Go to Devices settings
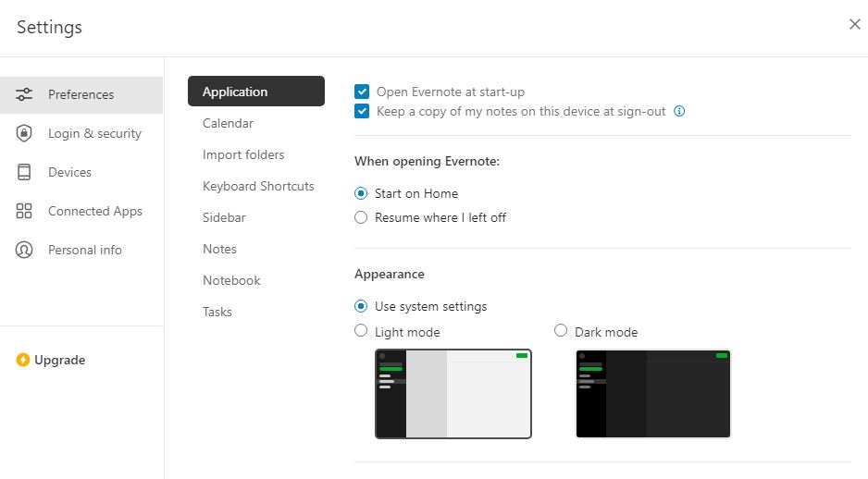The height and width of the screenshot is (479, 868). pos(81,172)
